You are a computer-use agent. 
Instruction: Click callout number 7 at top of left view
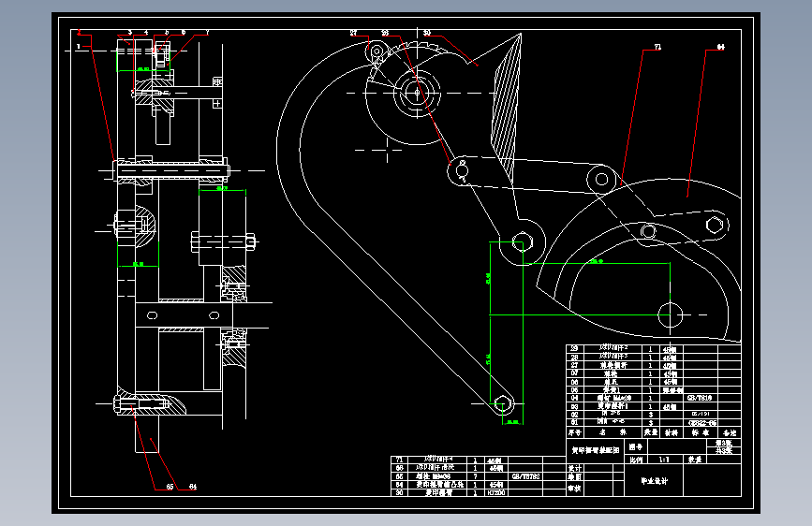tap(207, 32)
